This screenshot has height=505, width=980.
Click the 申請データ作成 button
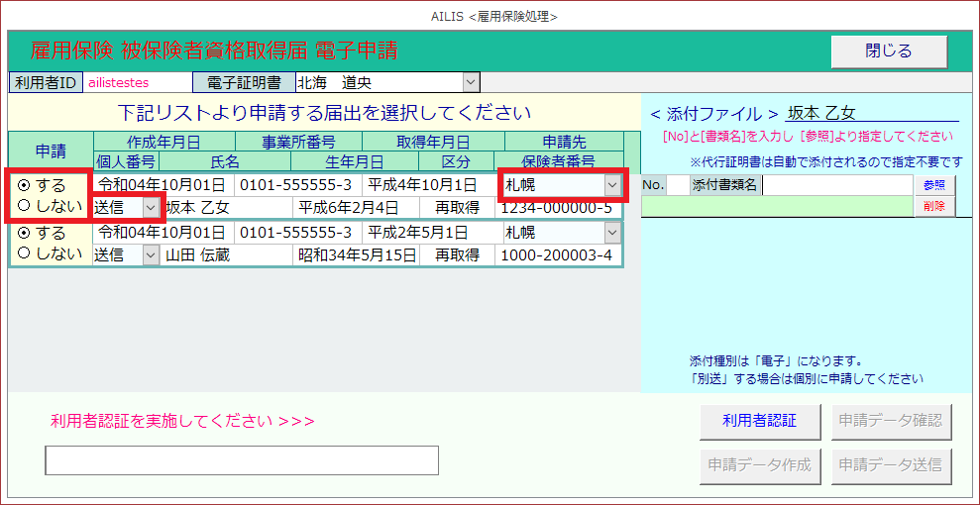pos(760,463)
